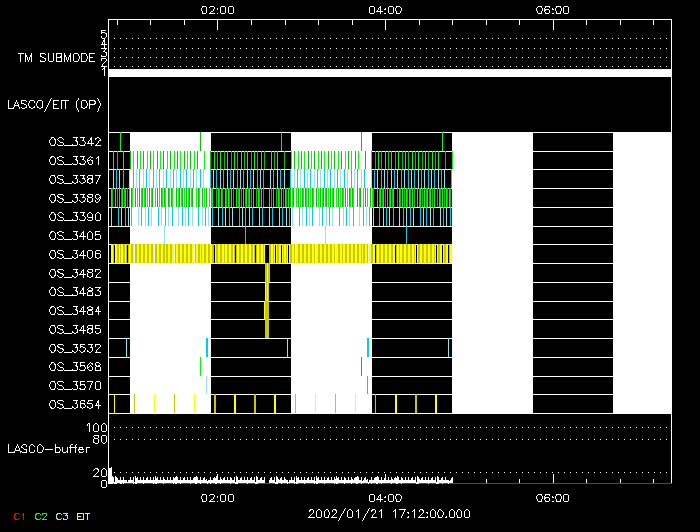Click the red C1 legend entry
This screenshot has height=532, width=700.
pos(18,516)
